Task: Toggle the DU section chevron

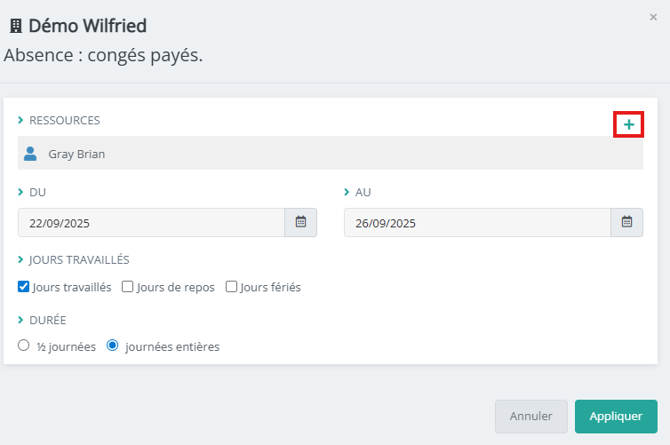Action: [x=21, y=192]
